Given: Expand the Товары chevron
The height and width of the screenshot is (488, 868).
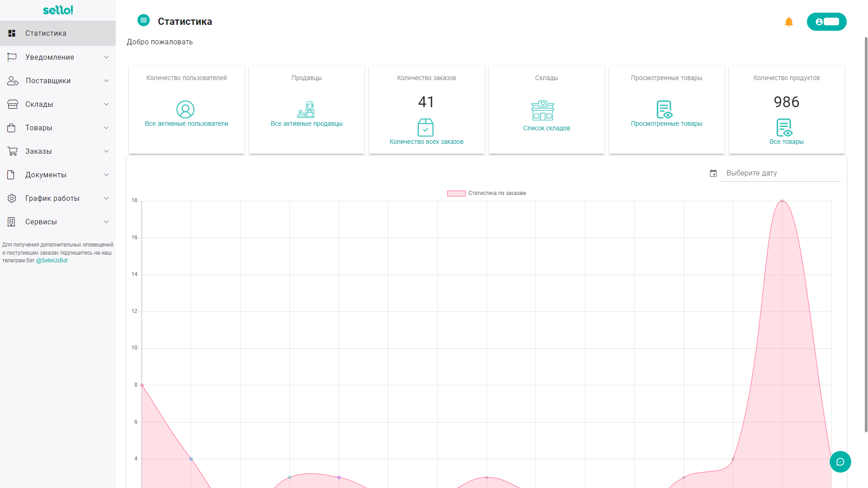Looking at the screenshot, I should [106, 128].
